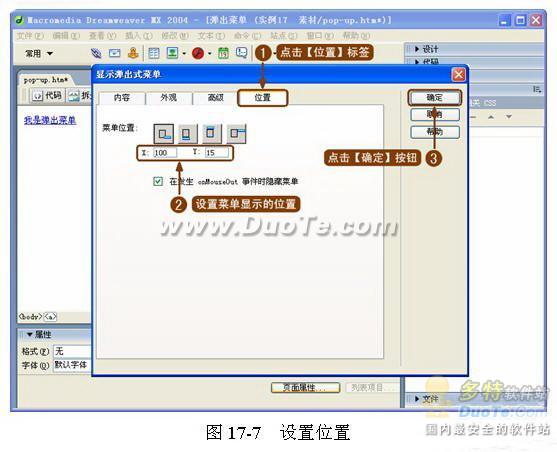Open the 插入 menu
557x452 pixels.
point(139,36)
